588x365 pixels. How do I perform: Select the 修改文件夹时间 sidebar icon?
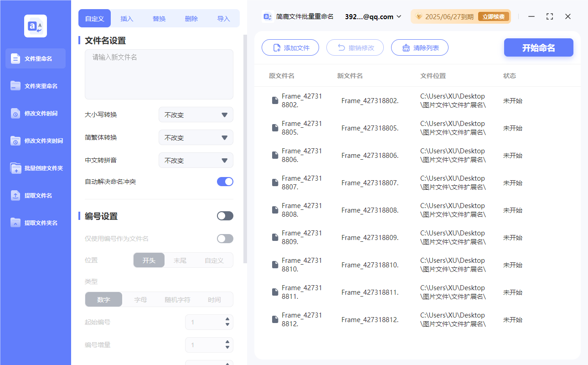[35, 141]
